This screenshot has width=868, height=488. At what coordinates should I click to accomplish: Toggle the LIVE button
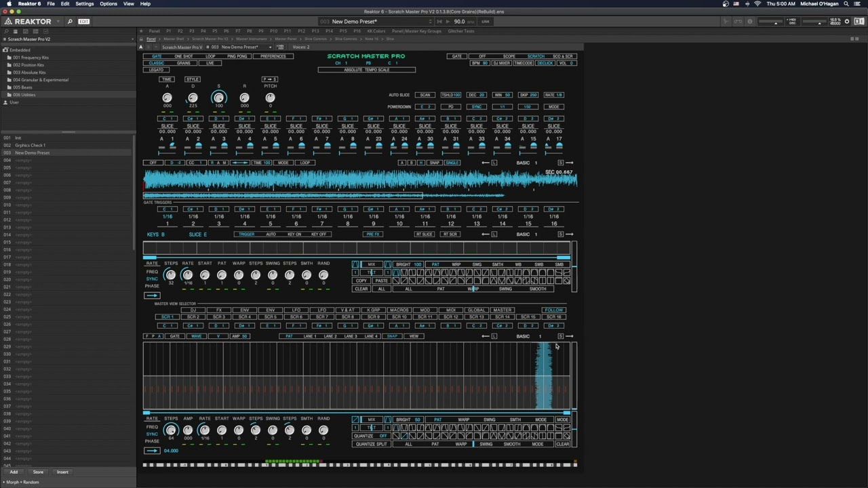pos(210,63)
